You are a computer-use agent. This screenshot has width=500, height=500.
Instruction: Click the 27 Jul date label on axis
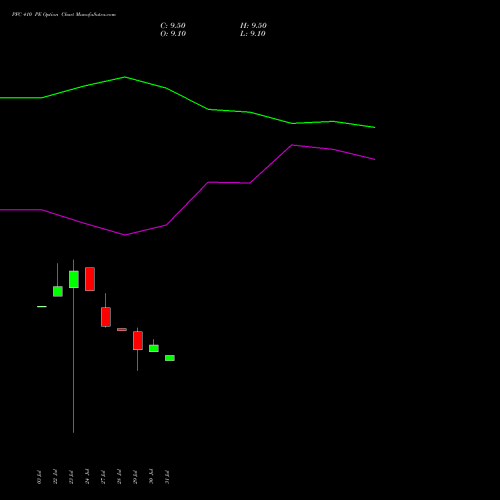point(103,477)
